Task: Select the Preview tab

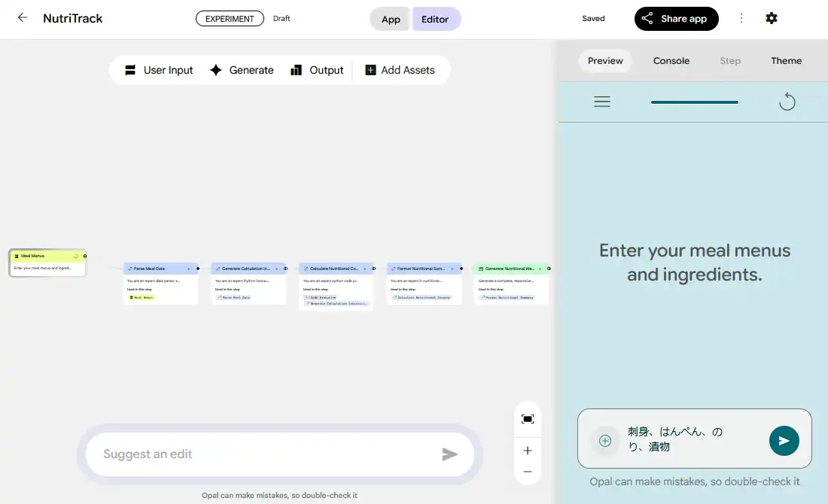Action: point(605,61)
